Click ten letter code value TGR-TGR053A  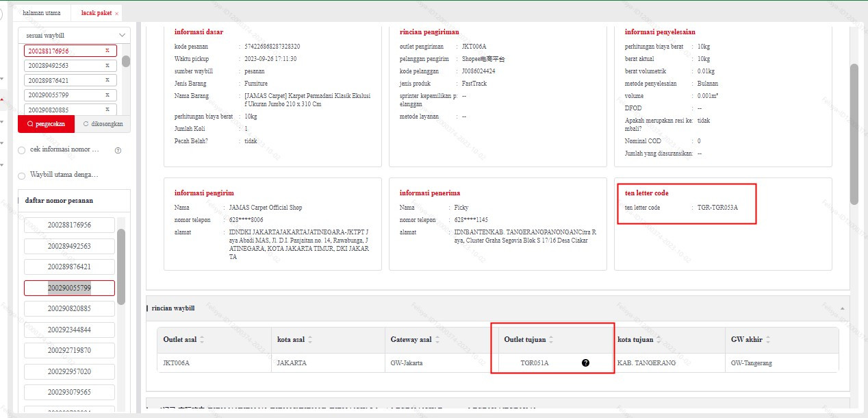(x=717, y=207)
